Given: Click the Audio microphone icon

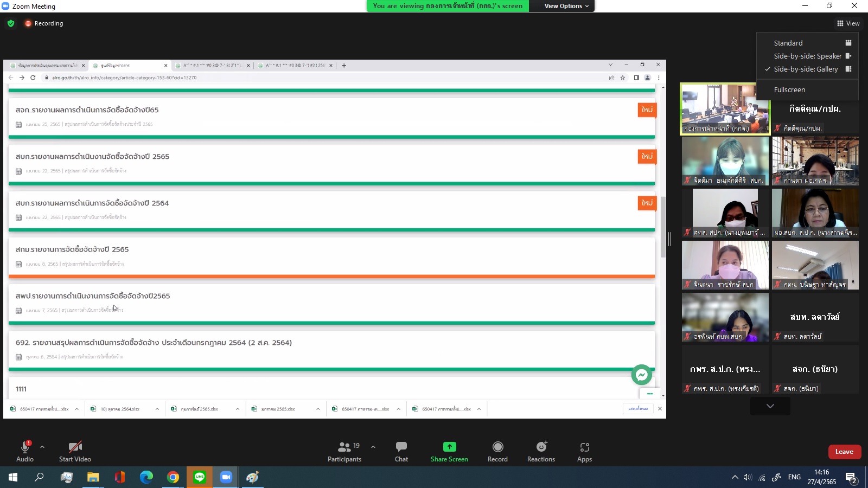Looking at the screenshot, I should pyautogui.click(x=25, y=447).
